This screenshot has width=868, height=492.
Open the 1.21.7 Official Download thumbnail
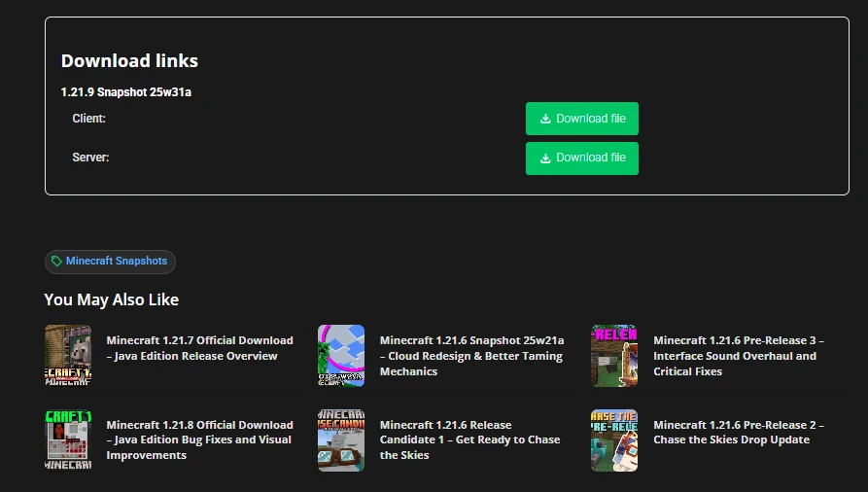click(x=68, y=356)
